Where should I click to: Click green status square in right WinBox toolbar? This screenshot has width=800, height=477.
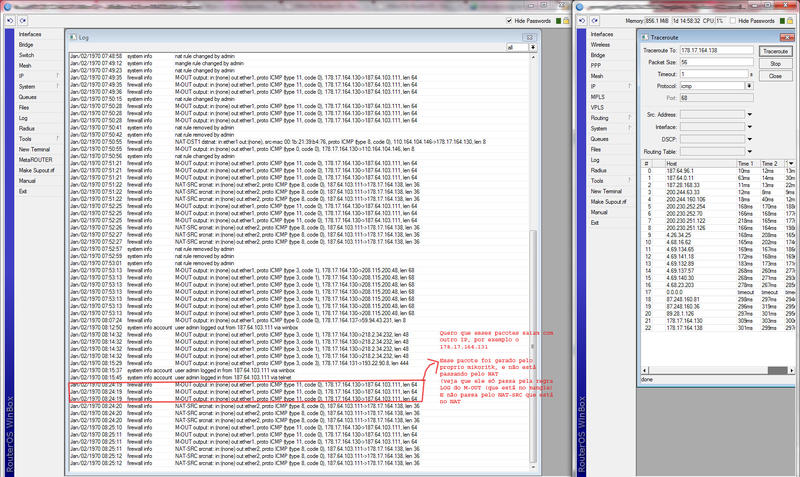(x=782, y=21)
